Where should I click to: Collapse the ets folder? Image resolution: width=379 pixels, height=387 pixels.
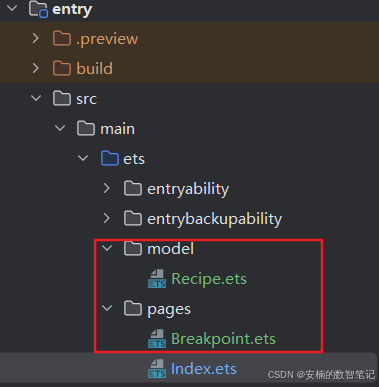(x=83, y=158)
